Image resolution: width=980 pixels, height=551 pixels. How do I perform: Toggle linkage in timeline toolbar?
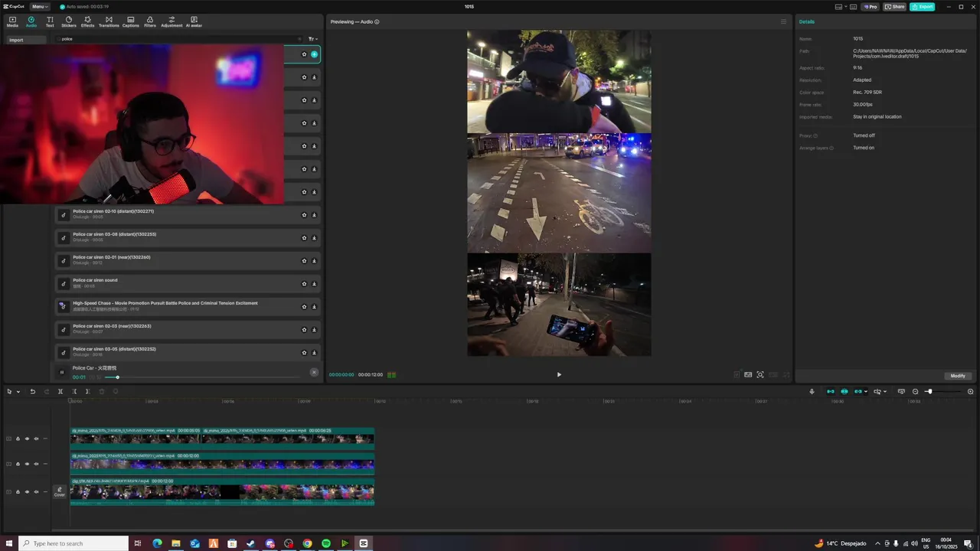coord(857,392)
